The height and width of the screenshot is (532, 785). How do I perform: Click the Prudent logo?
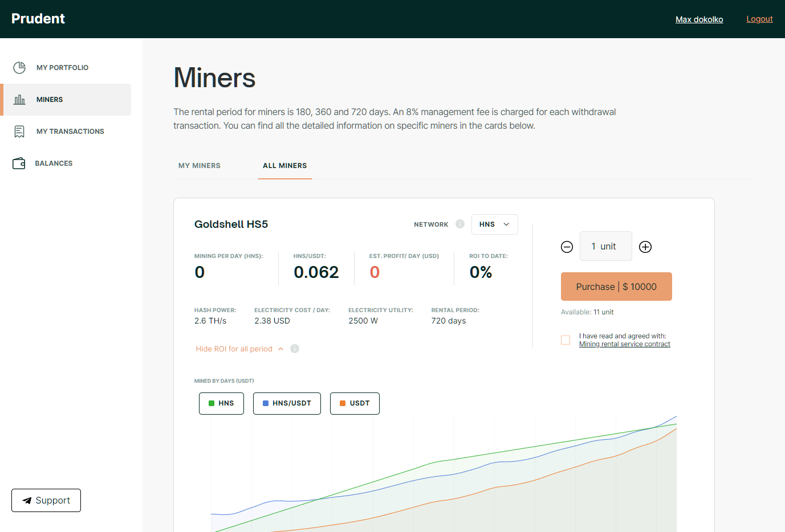coord(38,19)
